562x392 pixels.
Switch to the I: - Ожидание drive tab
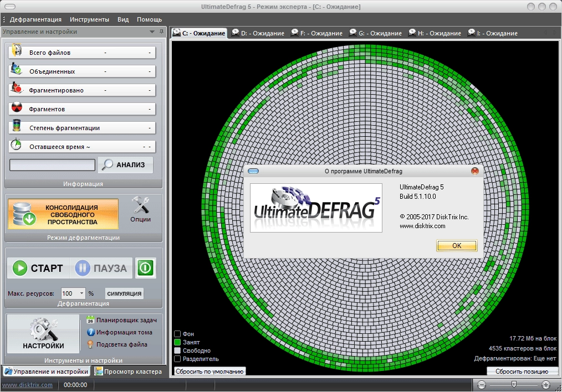pos(493,33)
